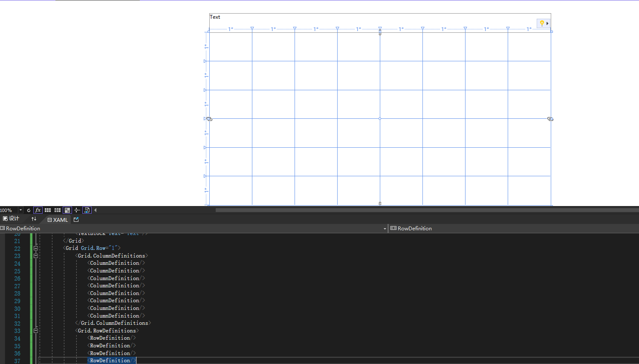The width and height of the screenshot is (639, 364).
Task: Open the left RowDefinition element dropdown
Action: (x=194, y=229)
